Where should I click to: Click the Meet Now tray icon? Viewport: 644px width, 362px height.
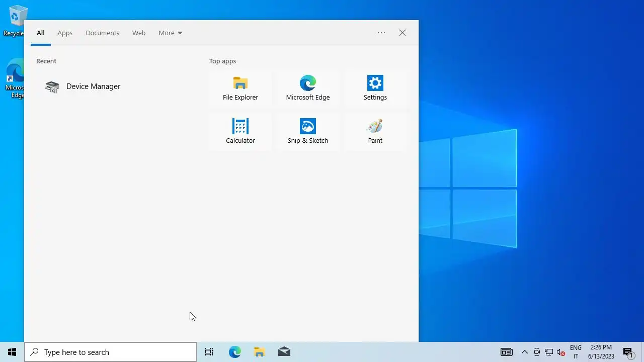click(x=537, y=352)
